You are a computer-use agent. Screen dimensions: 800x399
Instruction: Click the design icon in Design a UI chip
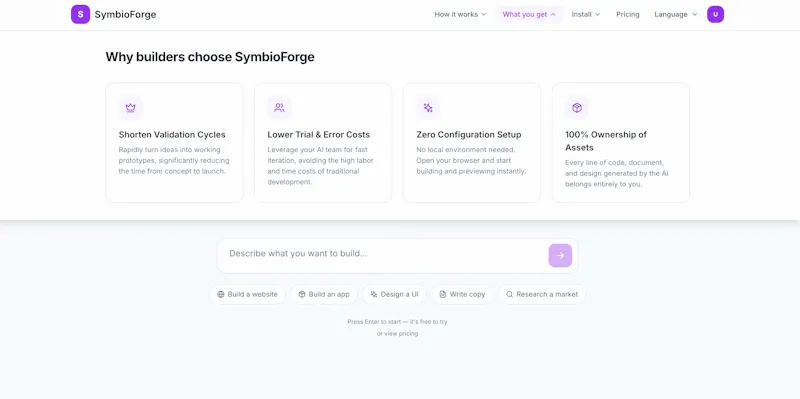coord(374,294)
